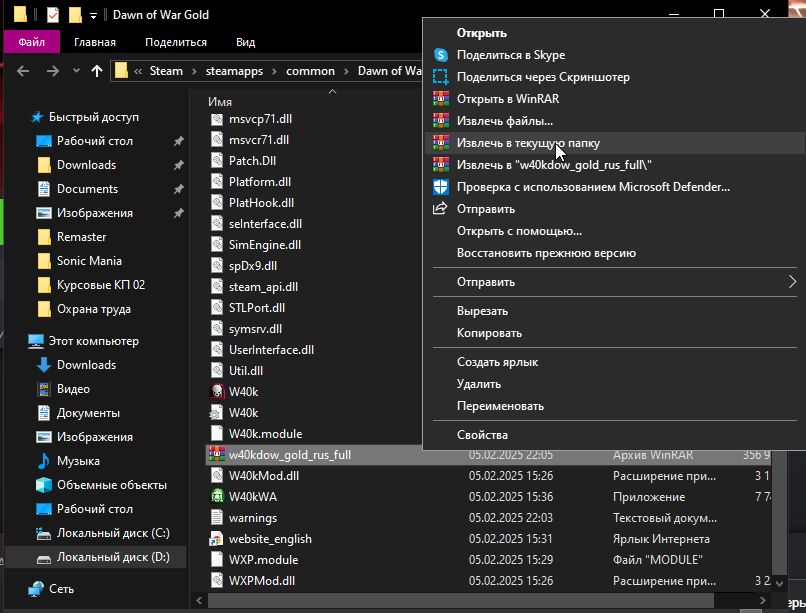Click the blue Downloads arrow icon under Этот компьютер
806x613 pixels.
coord(44,365)
